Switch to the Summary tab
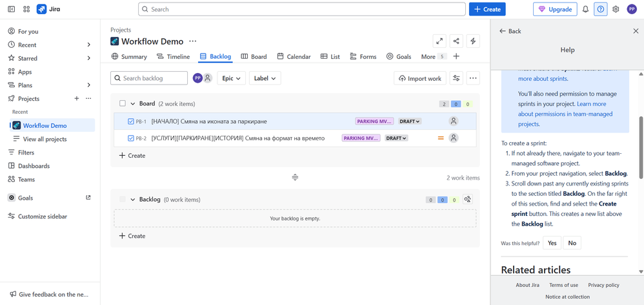 pyautogui.click(x=129, y=57)
